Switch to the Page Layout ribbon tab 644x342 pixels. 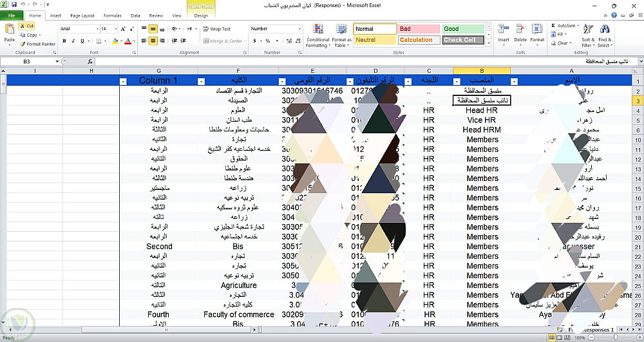click(82, 15)
